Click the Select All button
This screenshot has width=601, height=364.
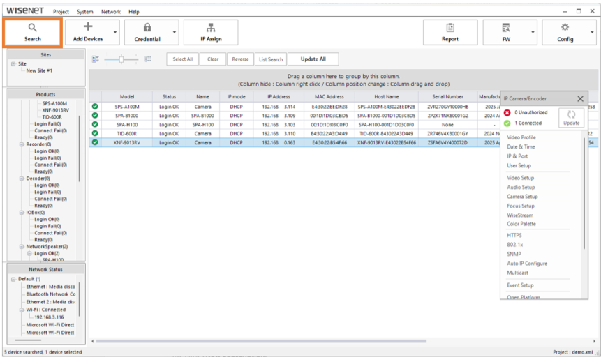[x=182, y=59]
